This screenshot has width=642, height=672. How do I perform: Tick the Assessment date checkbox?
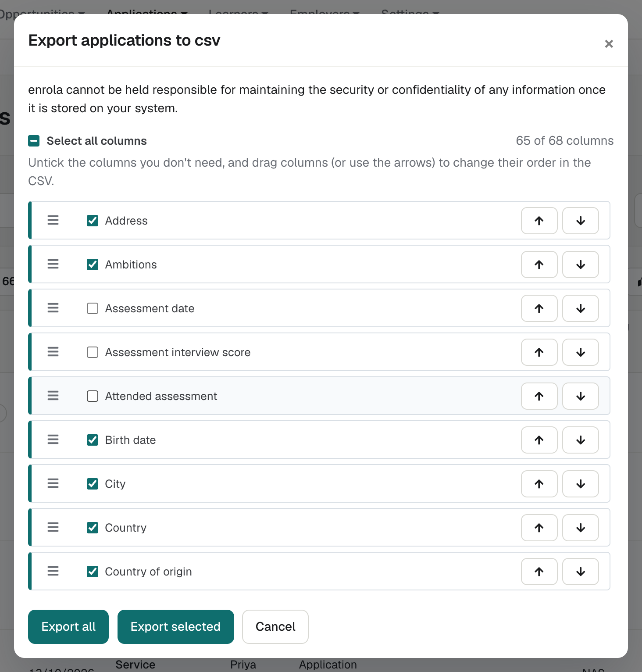click(93, 308)
